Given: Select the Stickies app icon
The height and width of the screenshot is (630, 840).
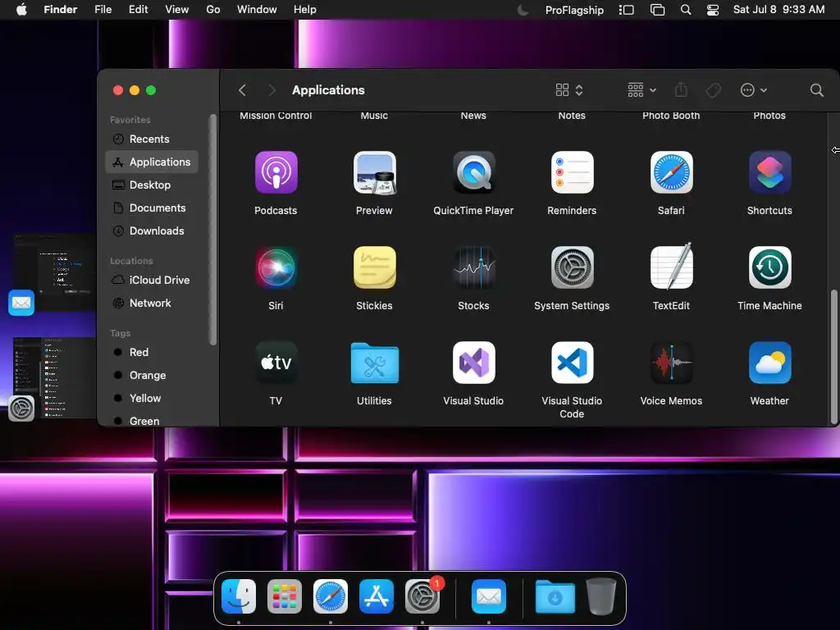Looking at the screenshot, I should tap(374, 267).
